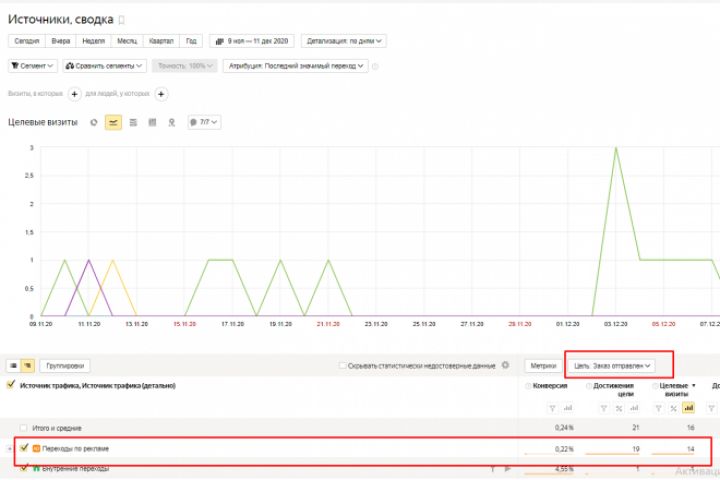The image size is (720, 480).
Task: Open the Метрики selector
Action: (x=543, y=366)
